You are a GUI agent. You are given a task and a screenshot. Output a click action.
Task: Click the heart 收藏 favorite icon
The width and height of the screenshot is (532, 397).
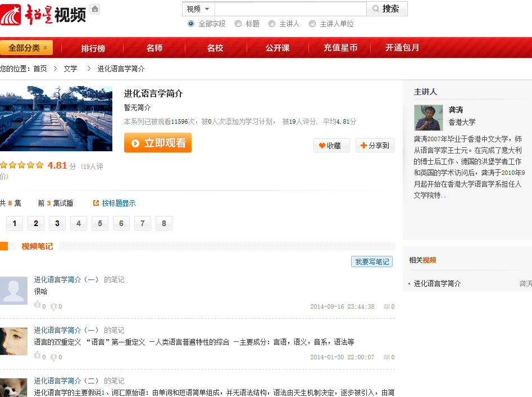click(322, 146)
